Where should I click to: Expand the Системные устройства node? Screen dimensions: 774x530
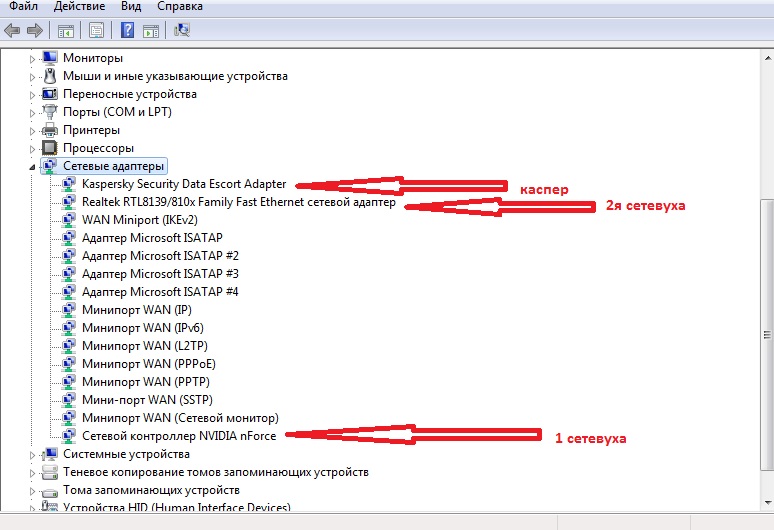coord(32,455)
